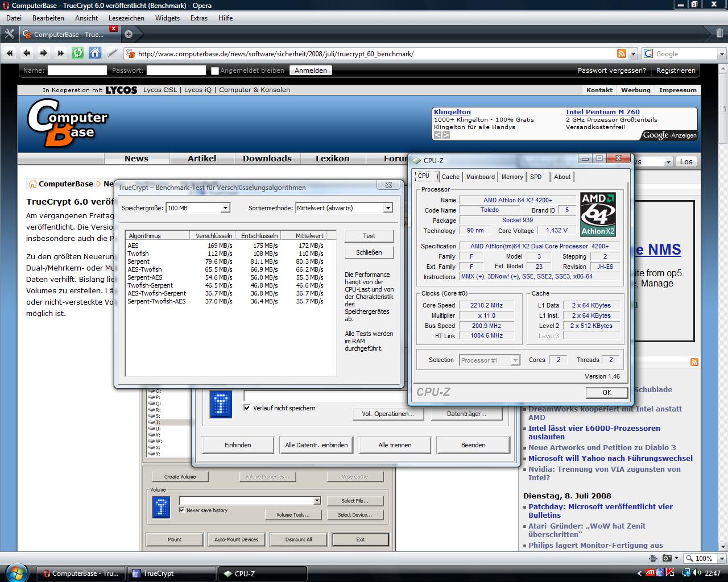Check the Angemeldet bleiben checkbox
Viewport: 728px width, 582px height.
pyautogui.click(x=214, y=71)
